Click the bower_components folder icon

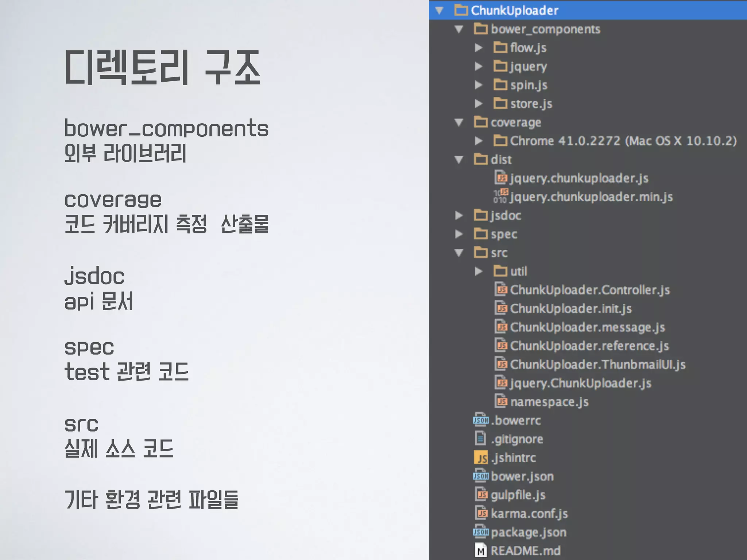point(481,29)
